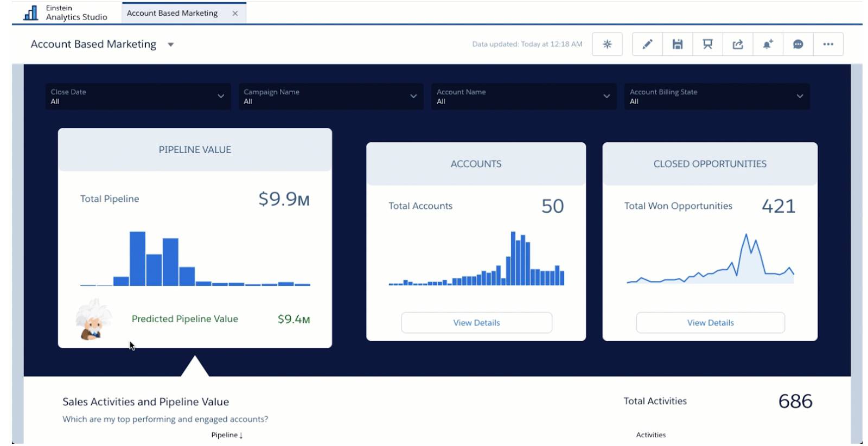Click the share arrow icon

tap(738, 44)
